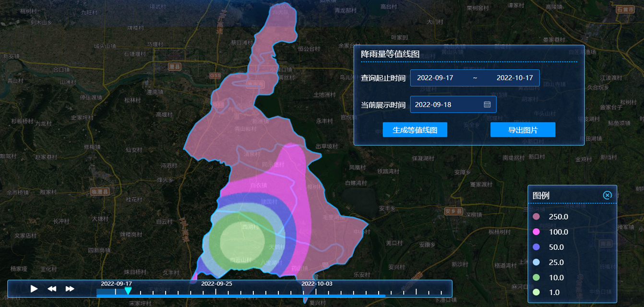Select the start date 2022-09-17 field

coord(435,78)
